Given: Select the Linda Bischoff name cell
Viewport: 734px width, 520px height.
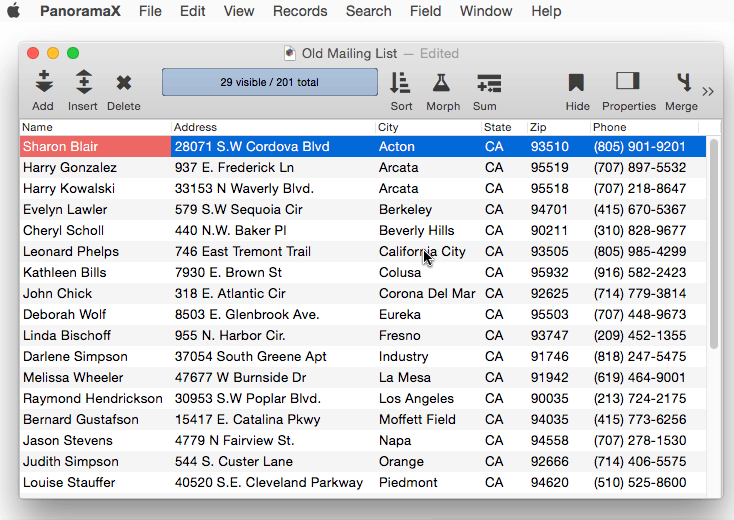Looking at the screenshot, I should click(x=95, y=336).
